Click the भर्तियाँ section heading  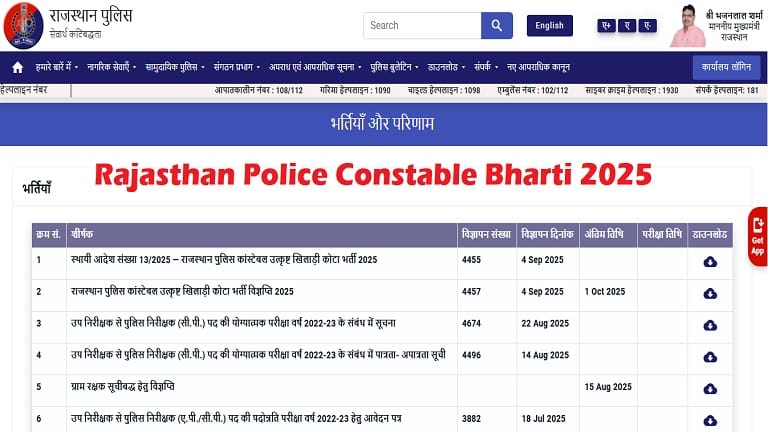click(37, 188)
